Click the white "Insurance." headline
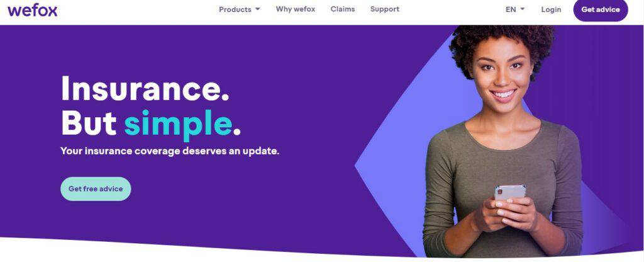This screenshot has width=644, height=262. (145, 88)
